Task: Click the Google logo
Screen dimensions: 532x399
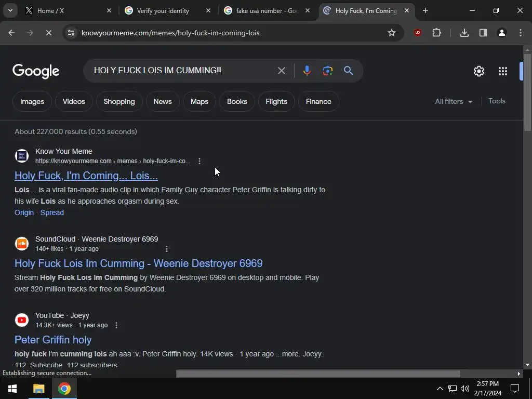Action: click(x=36, y=71)
